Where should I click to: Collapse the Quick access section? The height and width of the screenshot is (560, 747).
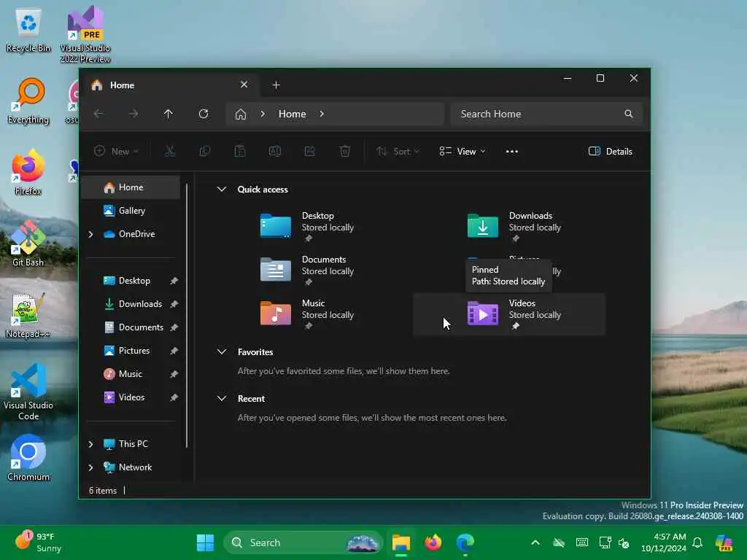pyautogui.click(x=222, y=189)
